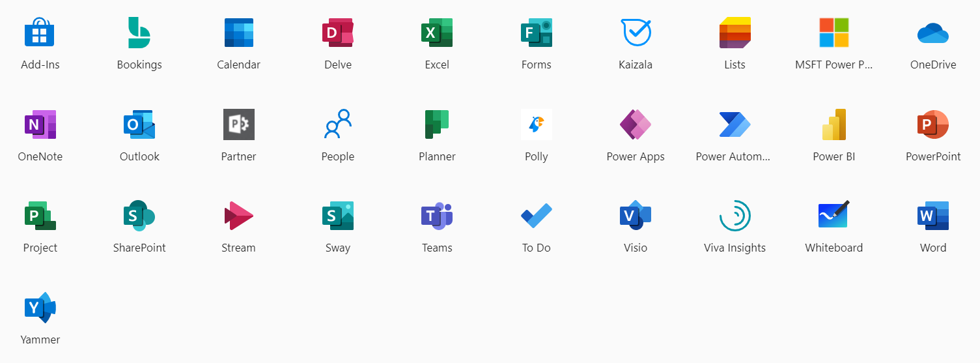The width and height of the screenshot is (980, 363).
Task: Open the Outlook envelope icon
Action: click(x=139, y=124)
